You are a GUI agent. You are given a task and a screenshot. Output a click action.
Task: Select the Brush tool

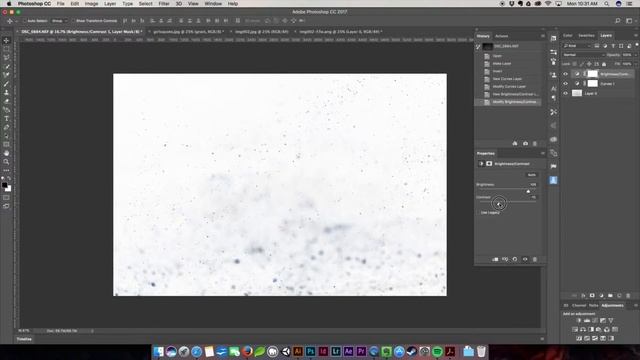[x=6, y=84]
